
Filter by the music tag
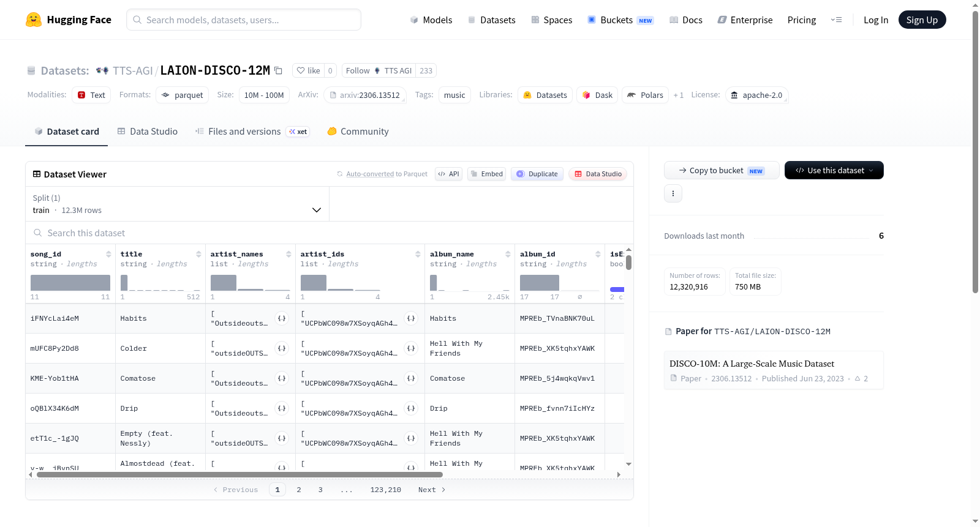click(x=454, y=95)
